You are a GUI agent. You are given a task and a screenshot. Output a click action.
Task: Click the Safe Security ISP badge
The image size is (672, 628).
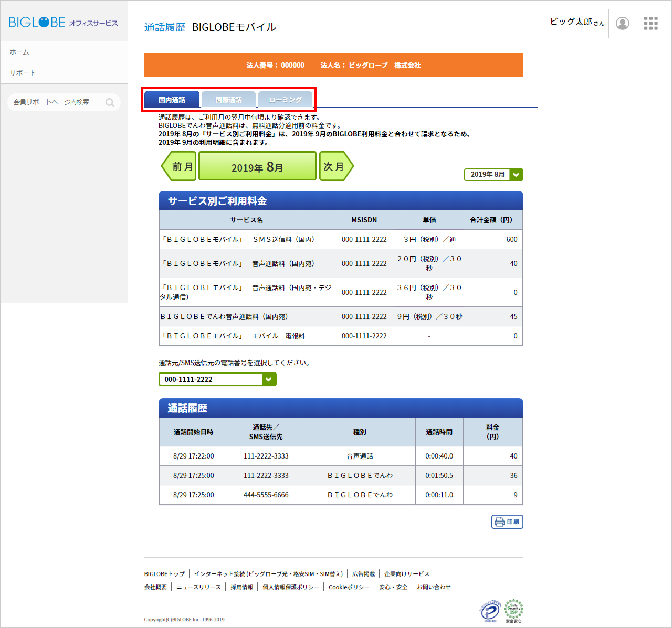coord(513,611)
